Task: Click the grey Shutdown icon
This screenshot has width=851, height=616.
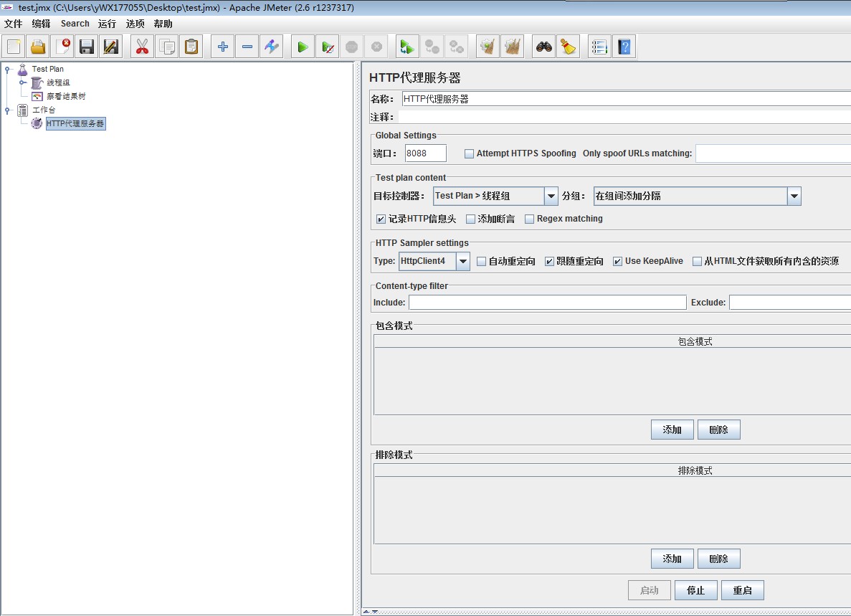Action: pos(376,47)
